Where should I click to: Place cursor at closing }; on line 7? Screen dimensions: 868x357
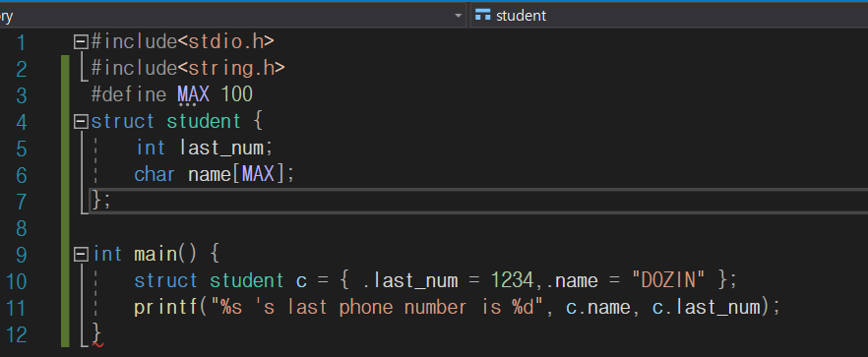click(101, 201)
